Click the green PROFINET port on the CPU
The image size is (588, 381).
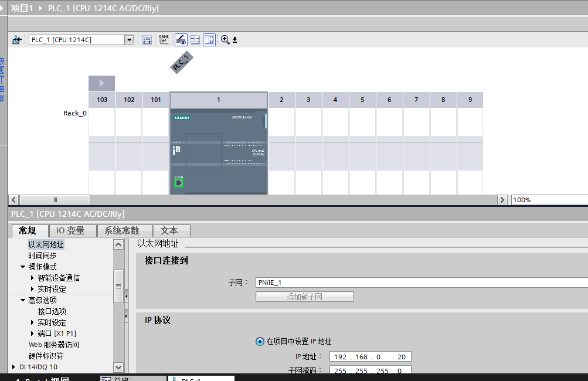point(179,183)
